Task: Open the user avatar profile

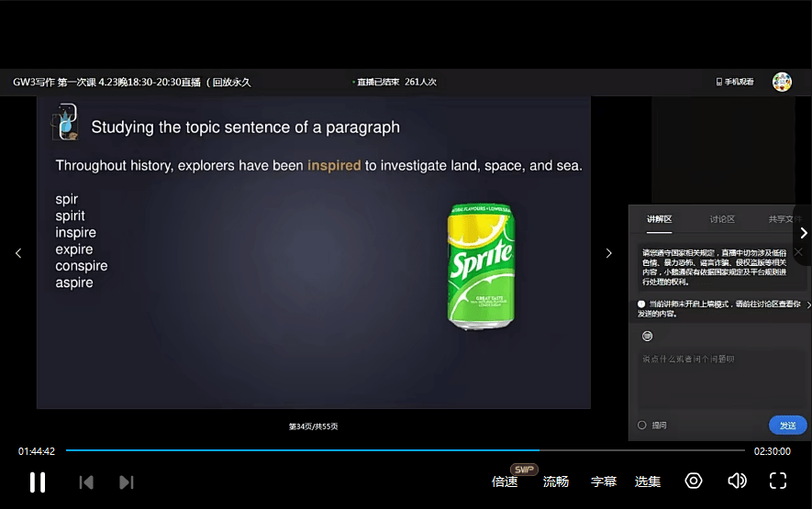Action: [x=782, y=82]
